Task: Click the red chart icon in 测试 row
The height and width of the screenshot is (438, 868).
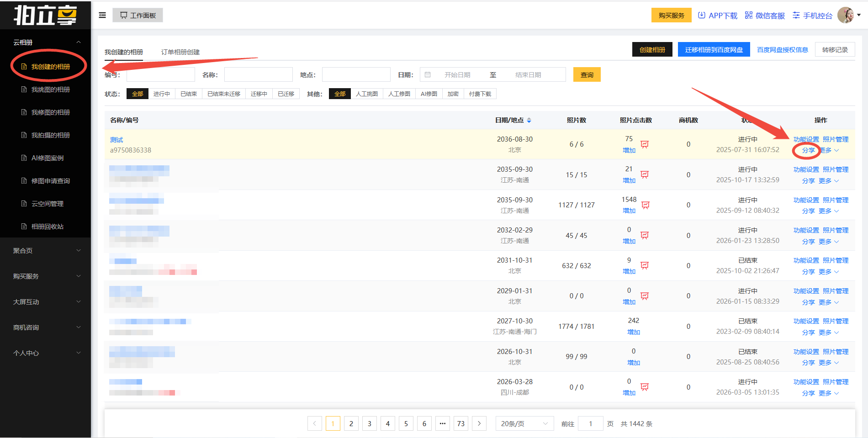Action: pyautogui.click(x=645, y=144)
